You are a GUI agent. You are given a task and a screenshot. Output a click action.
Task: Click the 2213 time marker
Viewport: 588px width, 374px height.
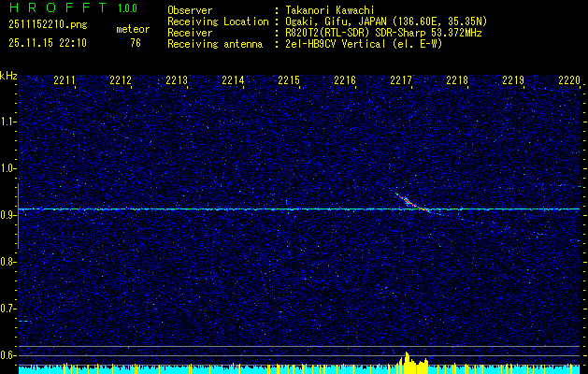pyautogui.click(x=177, y=80)
